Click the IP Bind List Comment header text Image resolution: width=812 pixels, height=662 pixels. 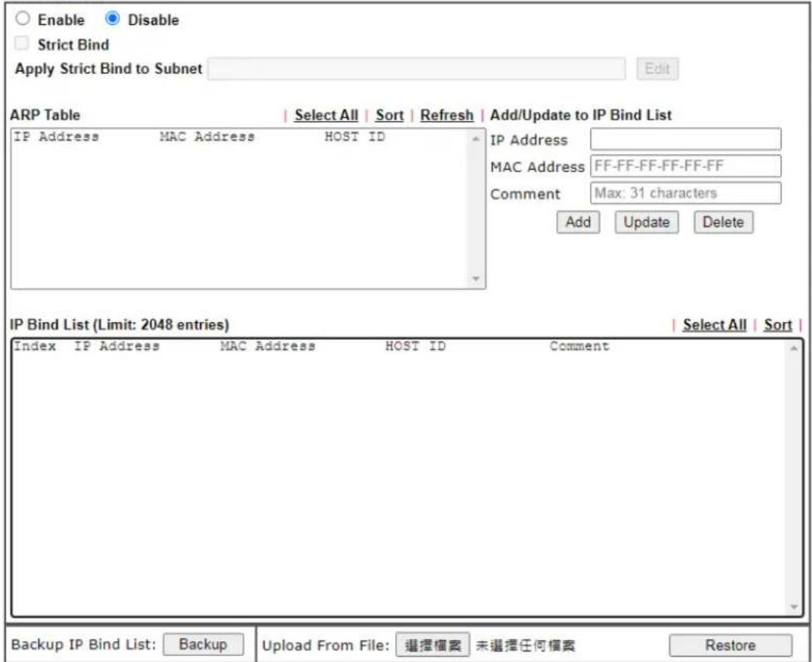[x=579, y=346]
